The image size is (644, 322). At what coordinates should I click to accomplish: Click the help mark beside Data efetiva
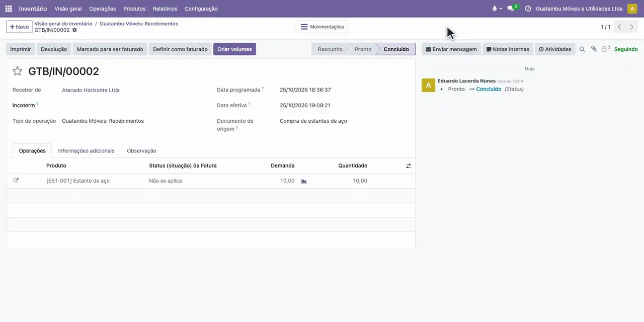coord(250,104)
